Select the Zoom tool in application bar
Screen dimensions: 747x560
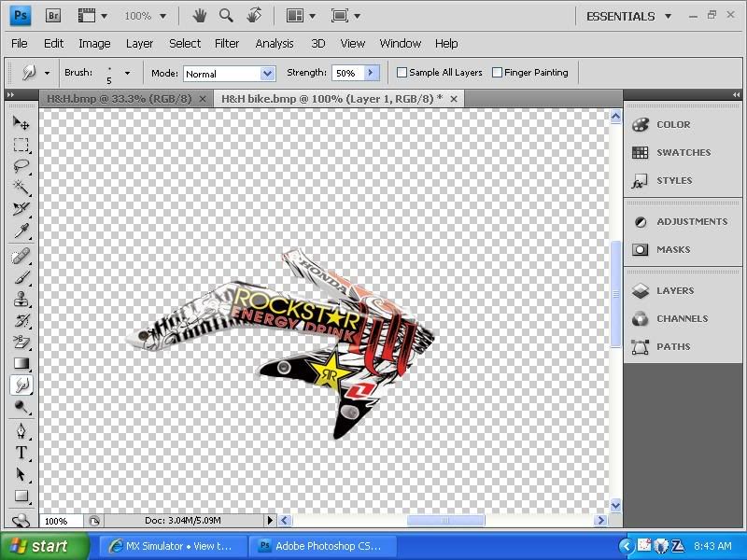tap(226, 16)
